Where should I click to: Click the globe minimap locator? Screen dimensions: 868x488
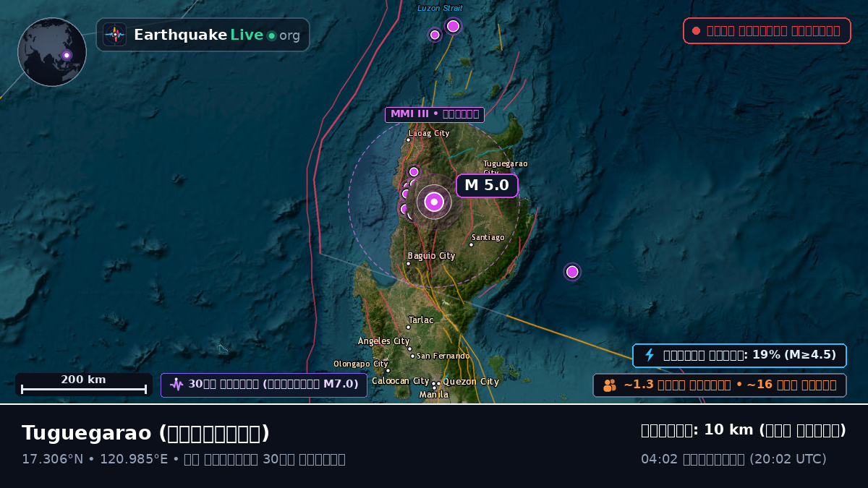pyautogui.click(x=52, y=52)
